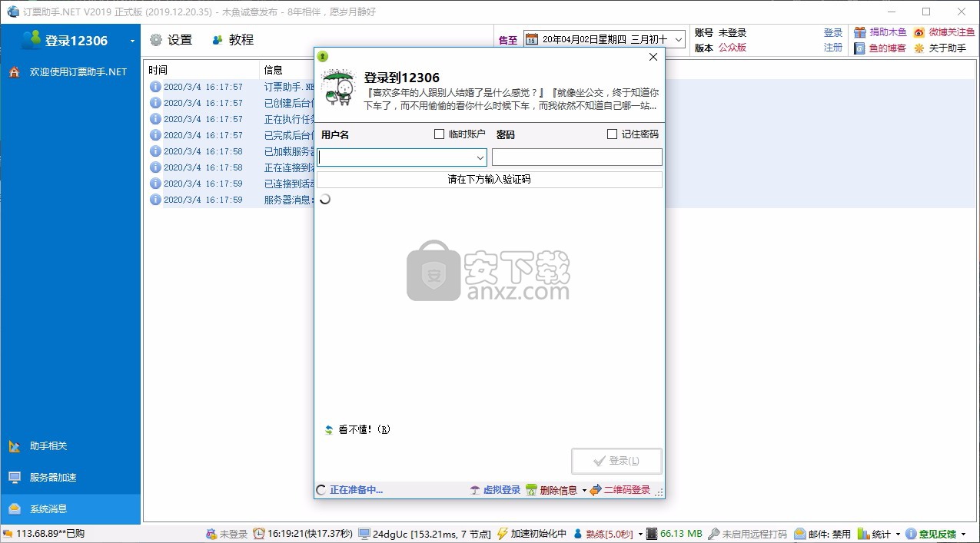The height and width of the screenshot is (543, 980).
Task: Open 微博关注鱼 Weibo link
Action: [x=952, y=33]
